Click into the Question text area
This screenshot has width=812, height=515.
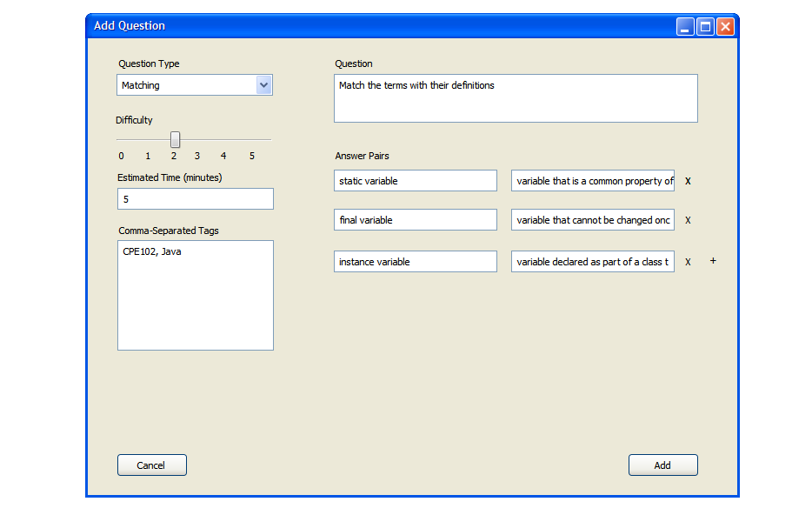point(516,98)
